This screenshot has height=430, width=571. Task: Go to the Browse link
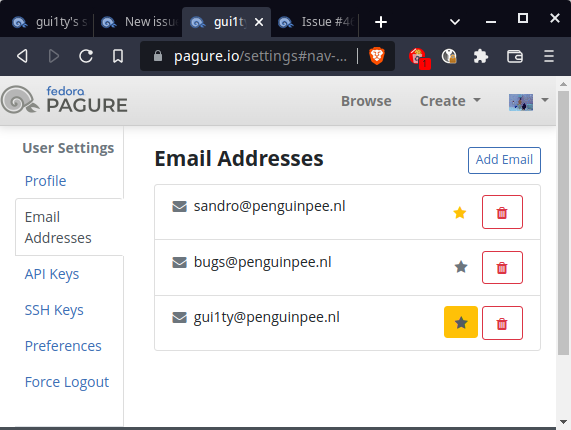point(366,101)
